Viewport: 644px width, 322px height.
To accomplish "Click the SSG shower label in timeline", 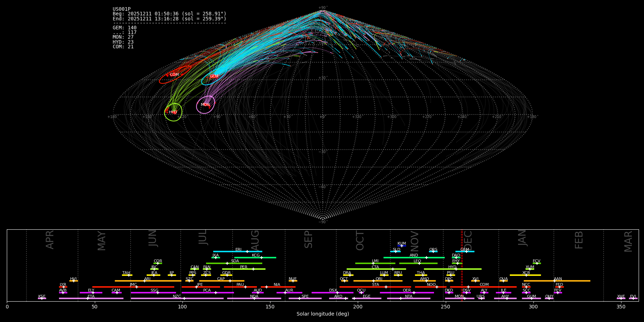I will (x=154, y=291).
